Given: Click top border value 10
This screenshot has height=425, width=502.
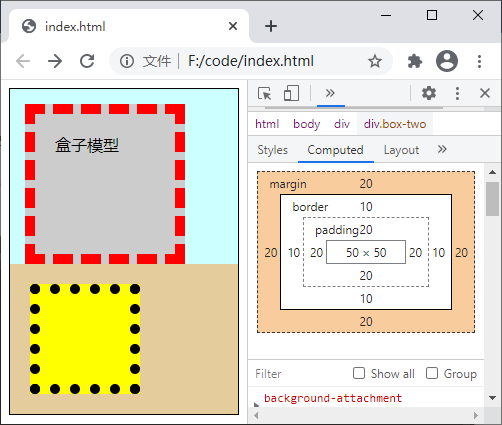Looking at the screenshot, I should pos(366,207).
